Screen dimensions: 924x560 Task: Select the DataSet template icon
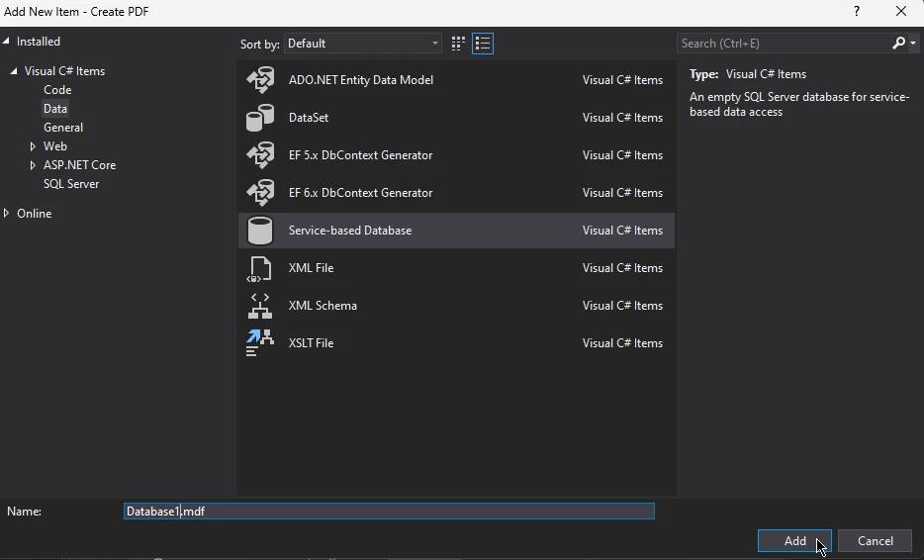pyautogui.click(x=260, y=118)
